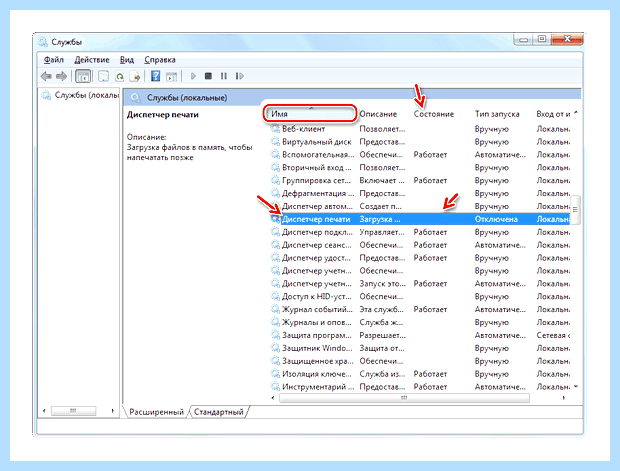The width and height of the screenshot is (620, 471).
Task: Click services list horizontal scrollbar right arrow
Action: point(563,398)
